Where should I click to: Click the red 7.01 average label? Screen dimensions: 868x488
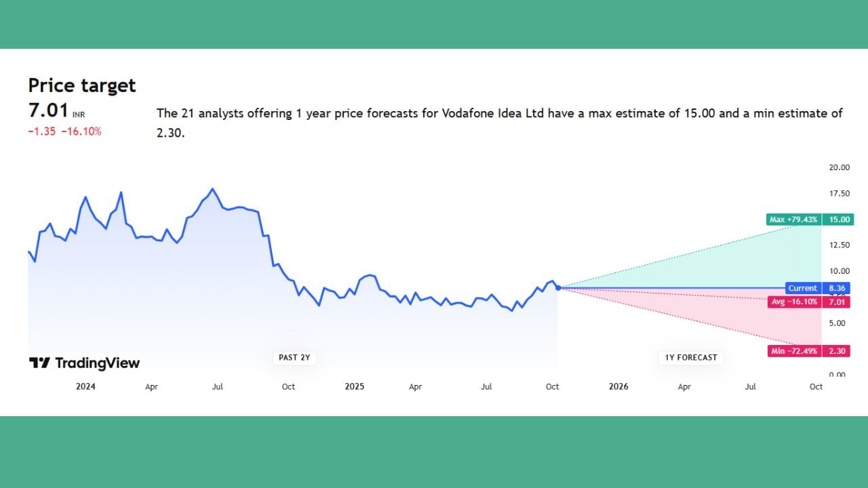tap(837, 302)
